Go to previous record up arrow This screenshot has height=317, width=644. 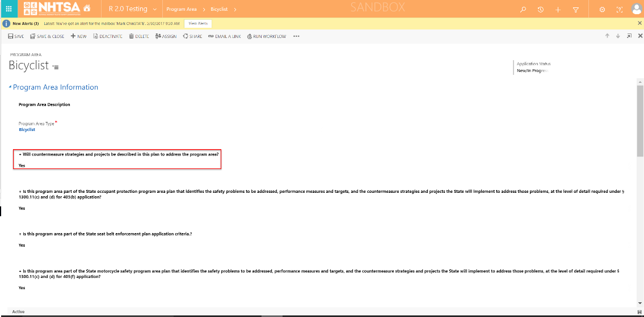pyautogui.click(x=607, y=36)
